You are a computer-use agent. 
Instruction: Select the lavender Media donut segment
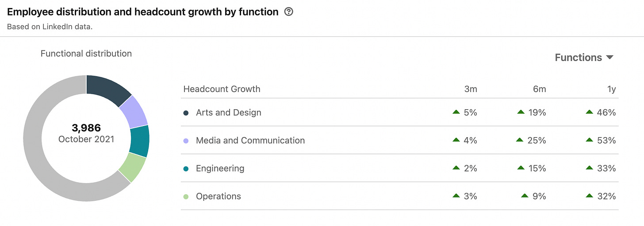(134, 111)
